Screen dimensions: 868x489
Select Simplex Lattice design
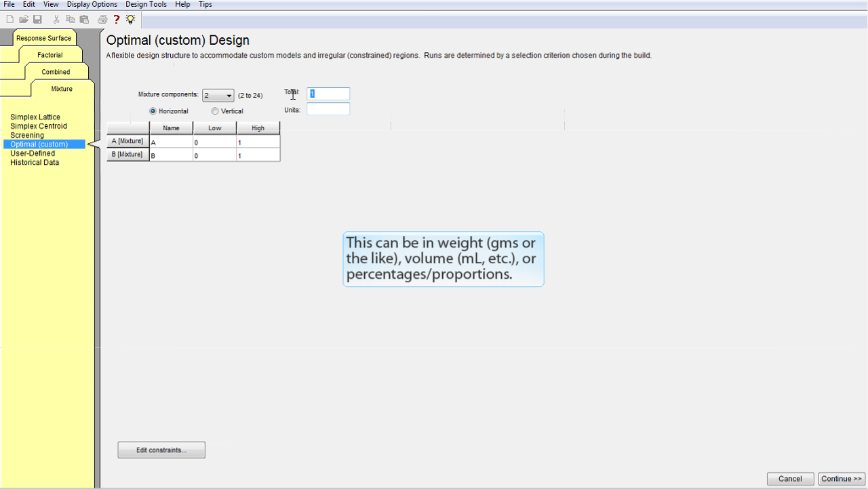35,117
